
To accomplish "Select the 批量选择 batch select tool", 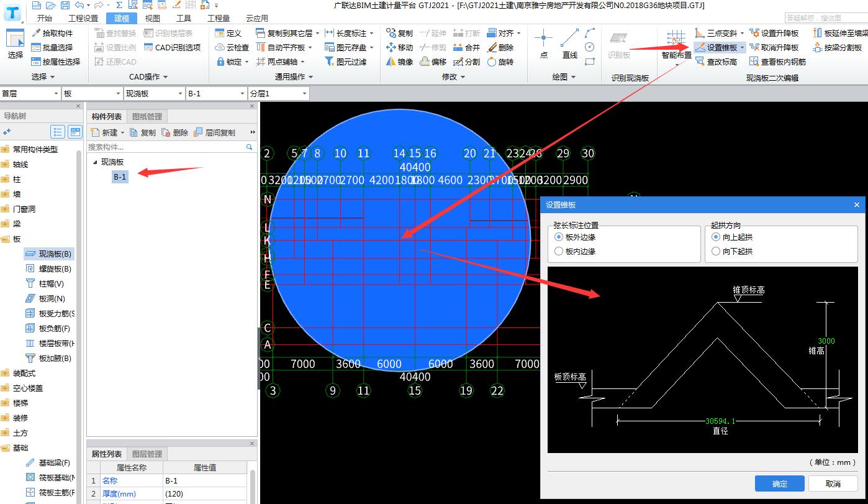I will tap(52, 47).
